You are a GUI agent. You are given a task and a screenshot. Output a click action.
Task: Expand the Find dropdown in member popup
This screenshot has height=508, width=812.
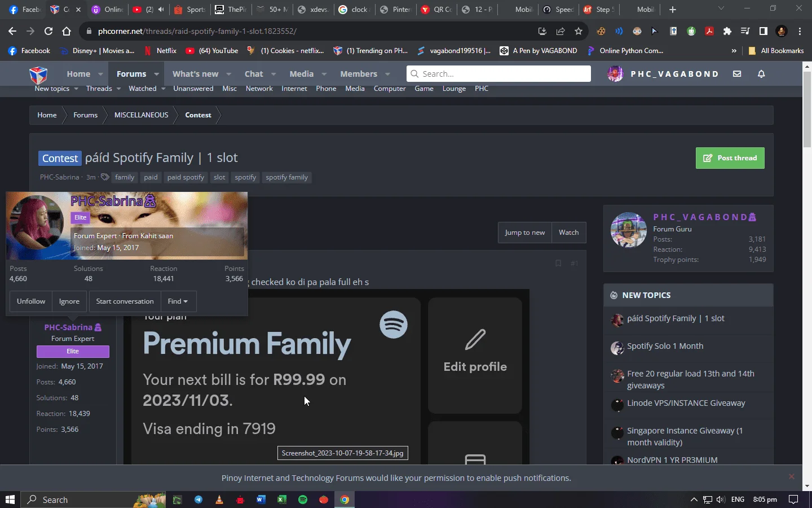178,301
